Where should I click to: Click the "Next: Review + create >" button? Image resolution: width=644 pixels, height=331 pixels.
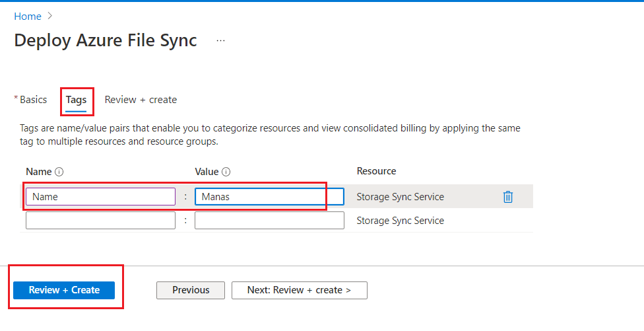click(299, 290)
